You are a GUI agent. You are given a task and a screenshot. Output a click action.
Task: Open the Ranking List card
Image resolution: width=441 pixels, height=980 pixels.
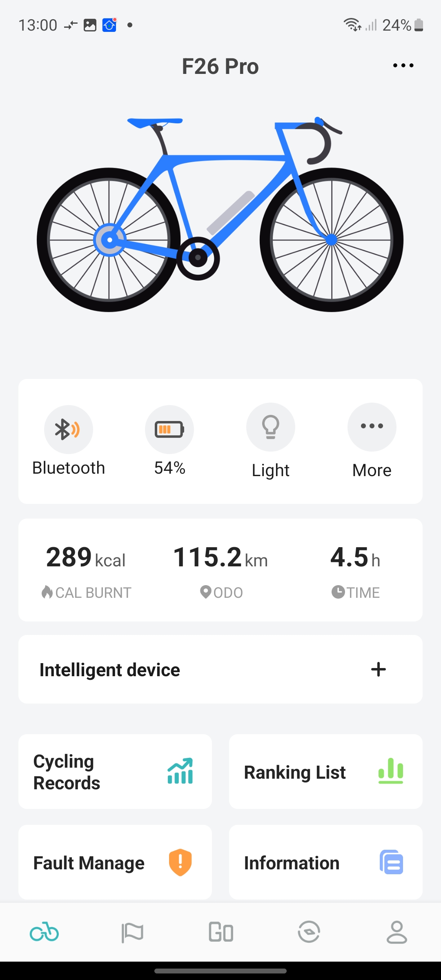click(x=325, y=772)
